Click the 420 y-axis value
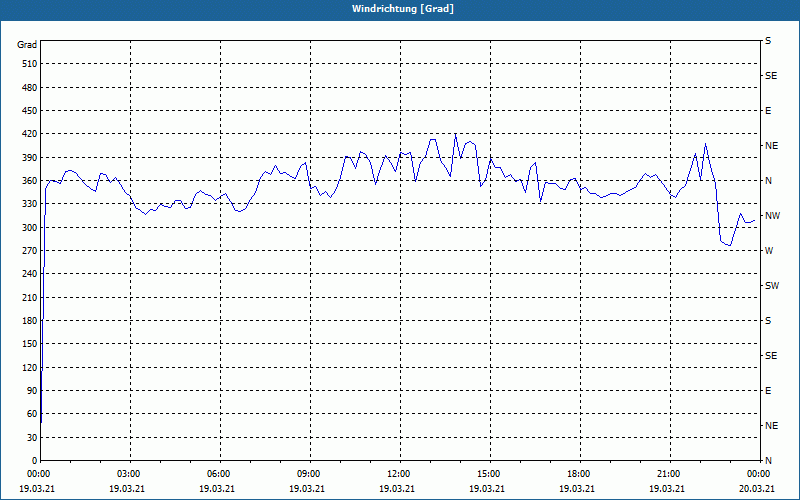The image size is (800, 500). click(30, 134)
